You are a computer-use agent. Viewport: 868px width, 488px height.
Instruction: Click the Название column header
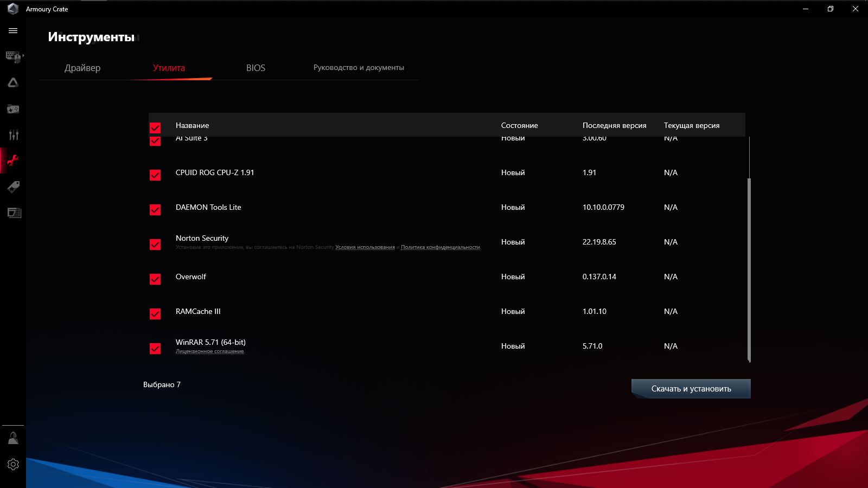[x=192, y=125]
